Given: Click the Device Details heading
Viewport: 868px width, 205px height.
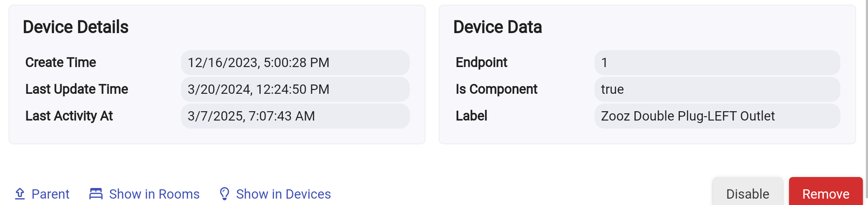Looking at the screenshot, I should coord(76,27).
